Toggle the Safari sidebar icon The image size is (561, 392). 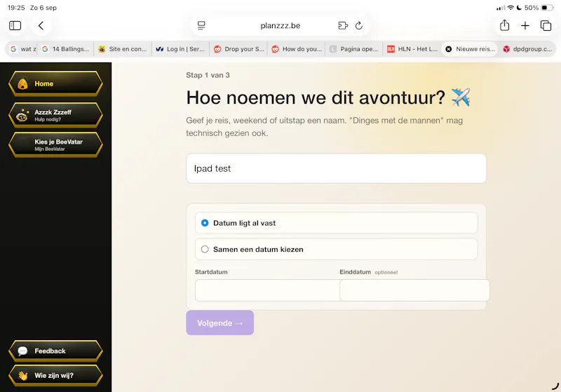coord(15,25)
